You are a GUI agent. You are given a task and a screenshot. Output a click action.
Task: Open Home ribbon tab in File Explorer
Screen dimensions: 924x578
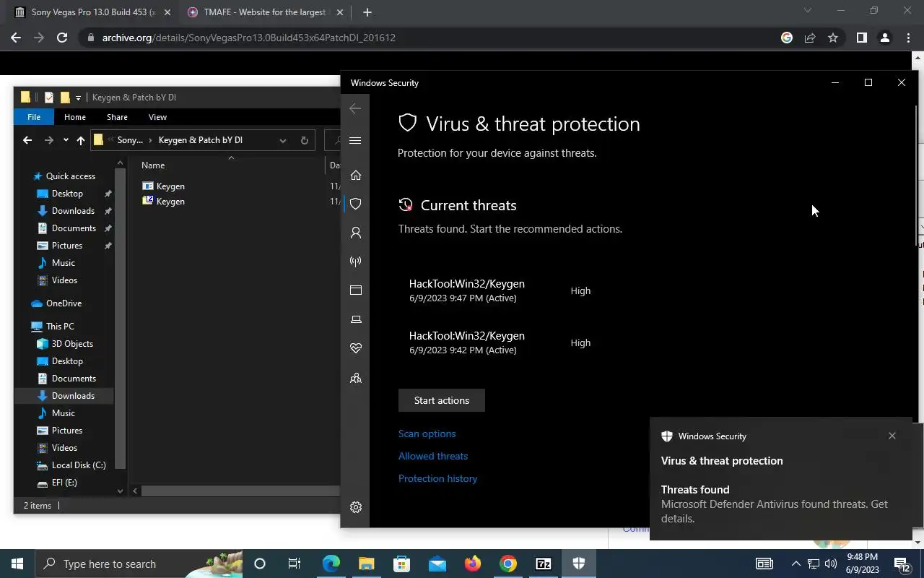point(75,117)
